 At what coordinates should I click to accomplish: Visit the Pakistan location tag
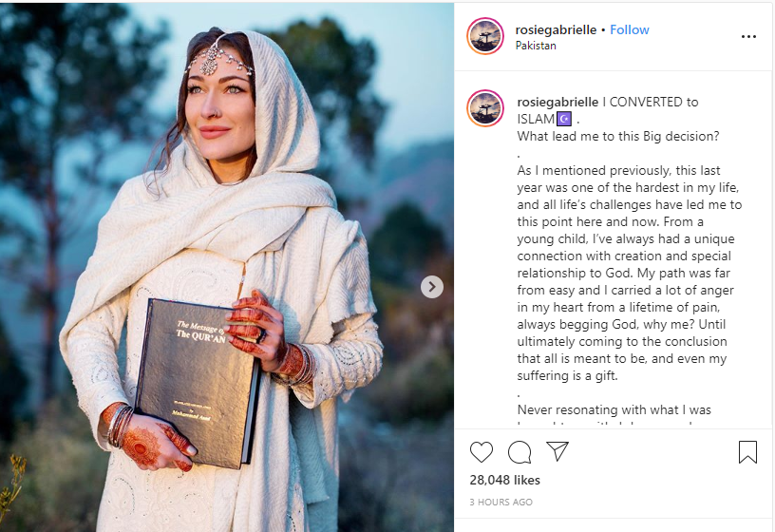click(x=536, y=46)
